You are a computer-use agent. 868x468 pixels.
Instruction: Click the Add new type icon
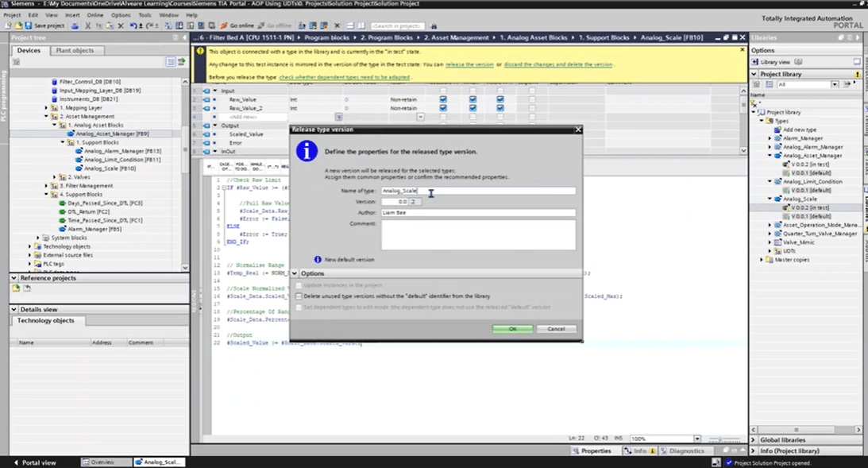(x=777, y=130)
